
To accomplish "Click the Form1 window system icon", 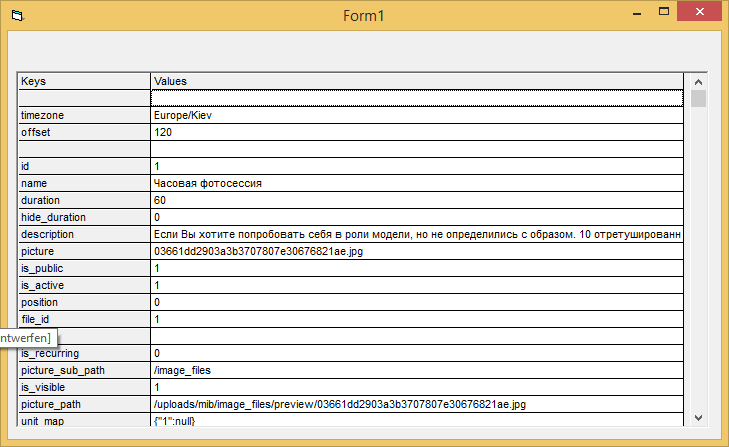I will point(16,16).
